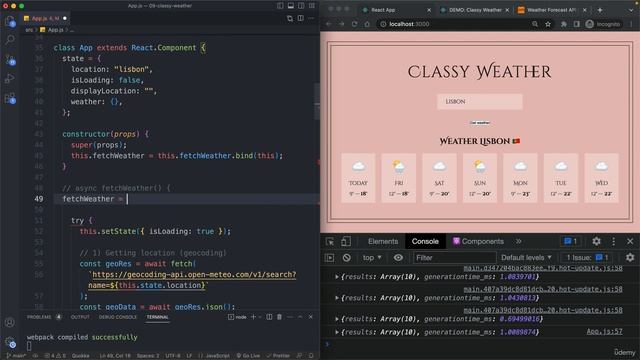The height and width of the screenshot is (360, 640).
Task: Open launch profile dropdown beside new terminal
Action: pyautogui.click(x=260, y=317)
